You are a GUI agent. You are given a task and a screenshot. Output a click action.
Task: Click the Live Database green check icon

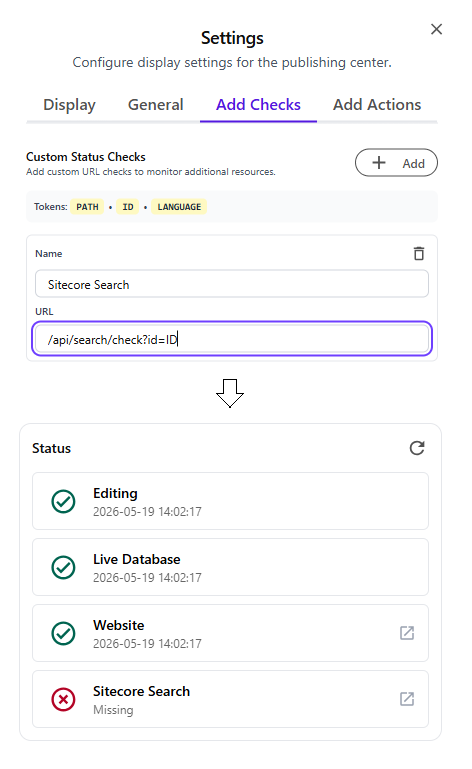63,567
